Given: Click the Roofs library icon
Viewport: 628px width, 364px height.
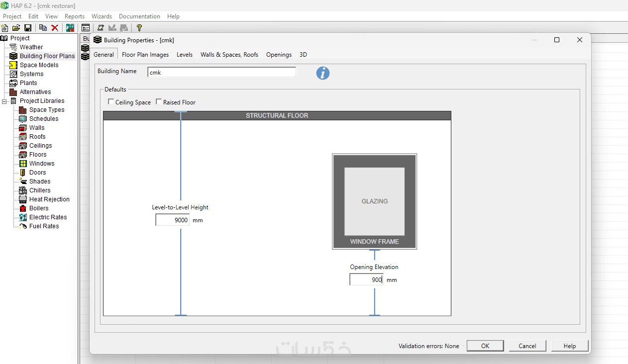Looking at the screenshot, I should pos(23,137).
